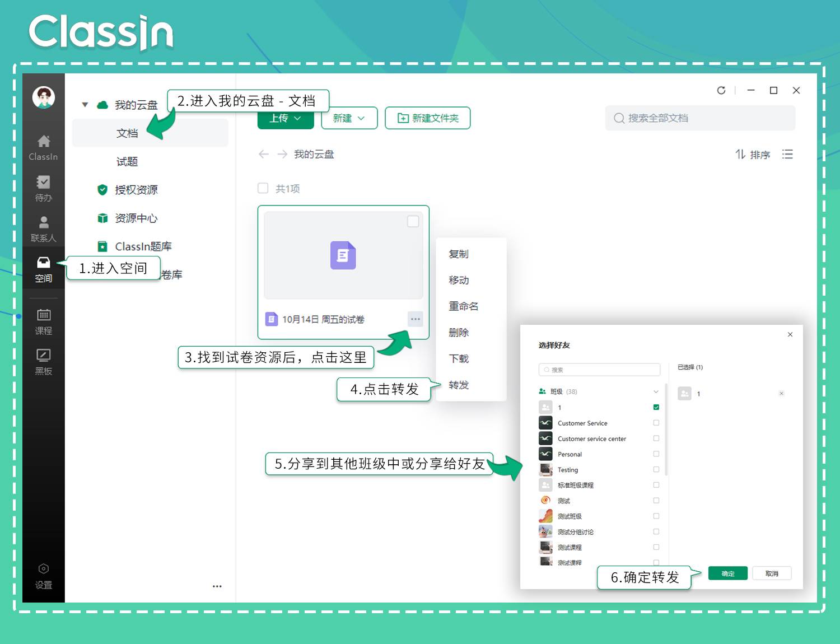Click the 授权资源 tree label

136,190
